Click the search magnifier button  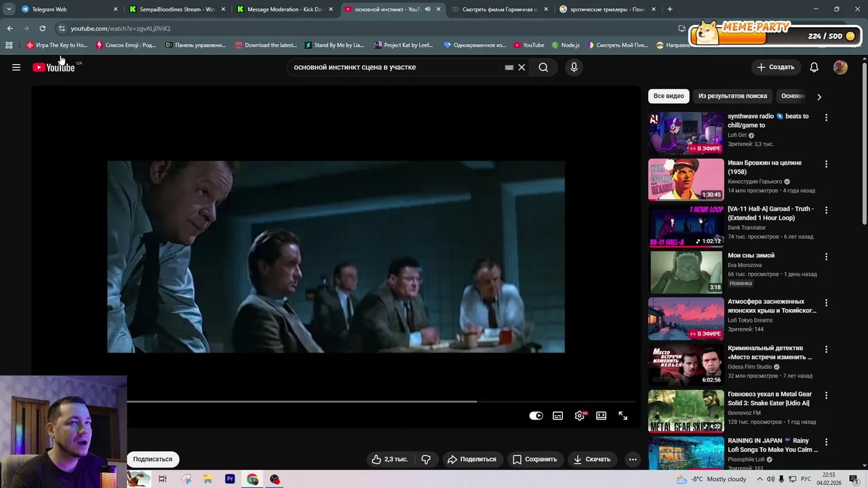[543, 67]
